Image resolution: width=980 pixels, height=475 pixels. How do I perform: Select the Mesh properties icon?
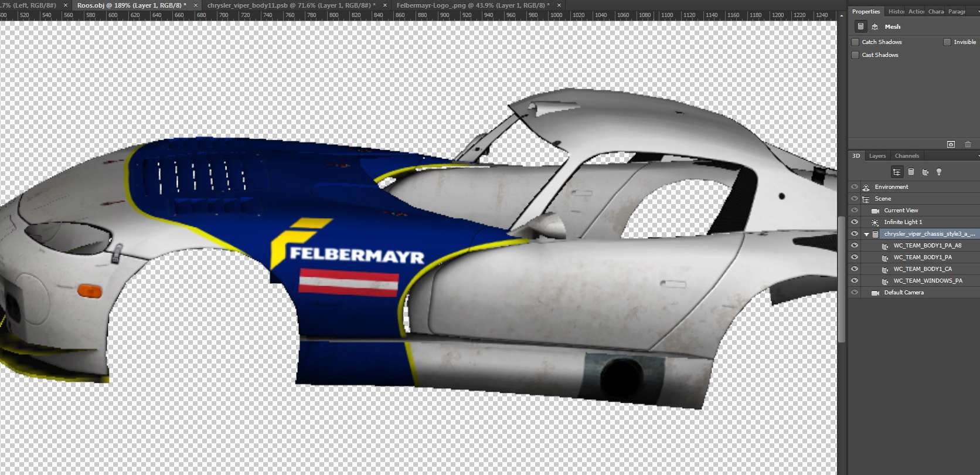(x=860, y=26)
